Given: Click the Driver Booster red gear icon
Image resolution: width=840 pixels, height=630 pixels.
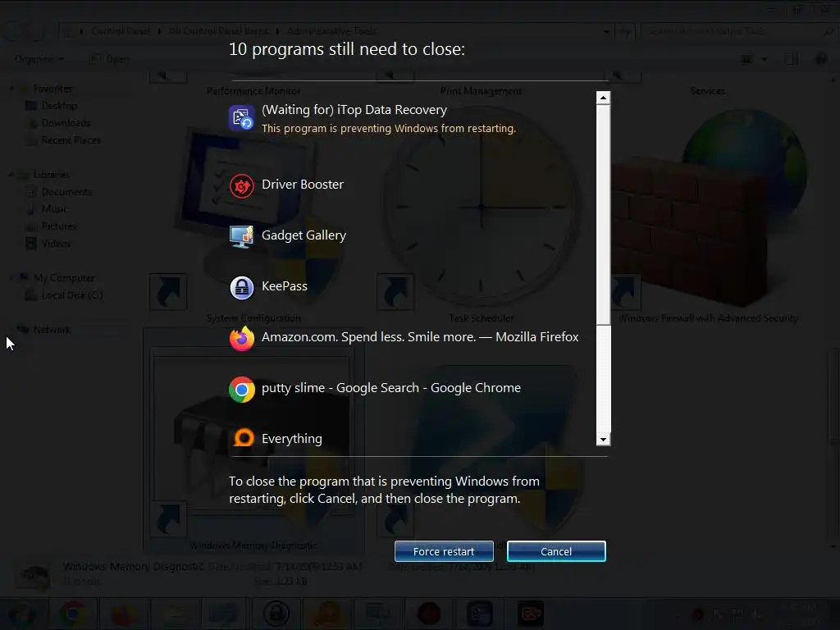Looking at the screenshot, I should (x=242, y=186).
